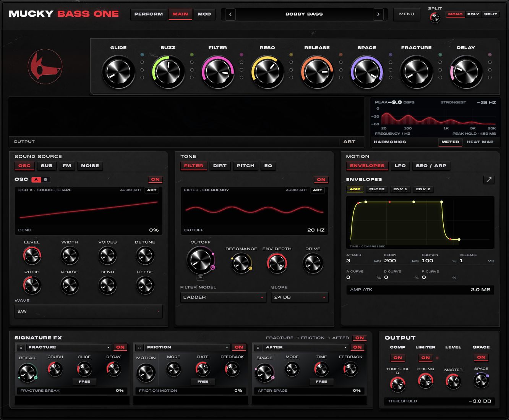The height and width of the screenshot is (420, 509).
Task: Click the teal dot beside the Glide knob
Action: point(142,55)
